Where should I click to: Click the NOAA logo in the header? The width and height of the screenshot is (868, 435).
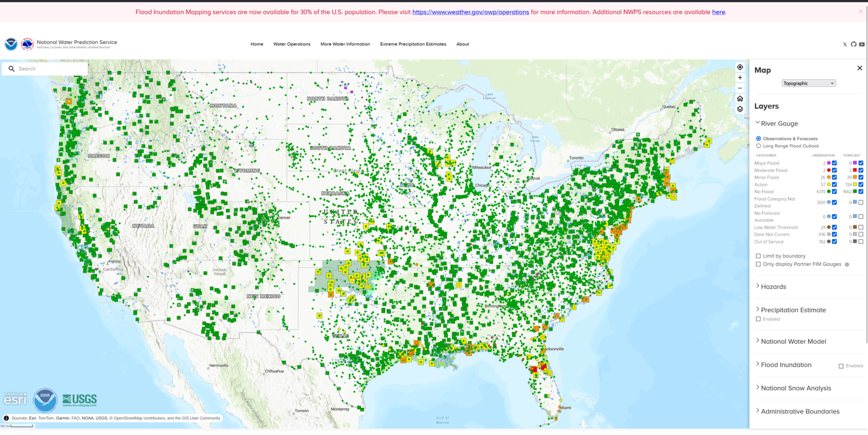[x=11, y=44]
